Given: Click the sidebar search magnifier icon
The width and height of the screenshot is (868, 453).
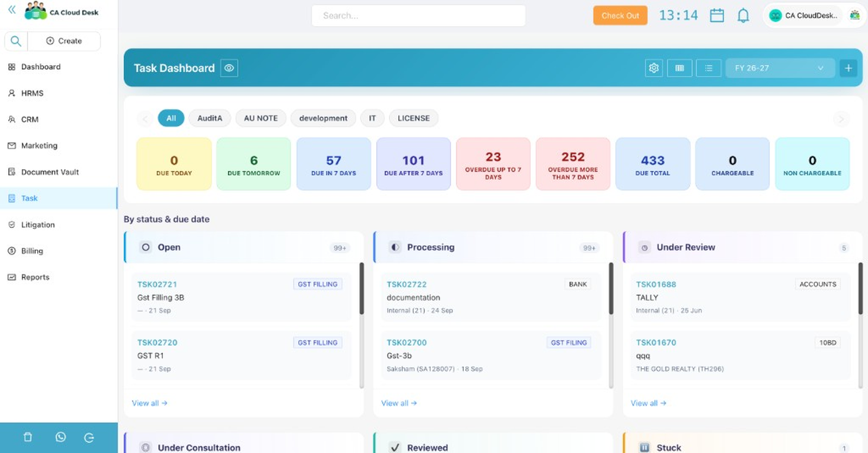Looking at the screenshot, I should point(16,41).
